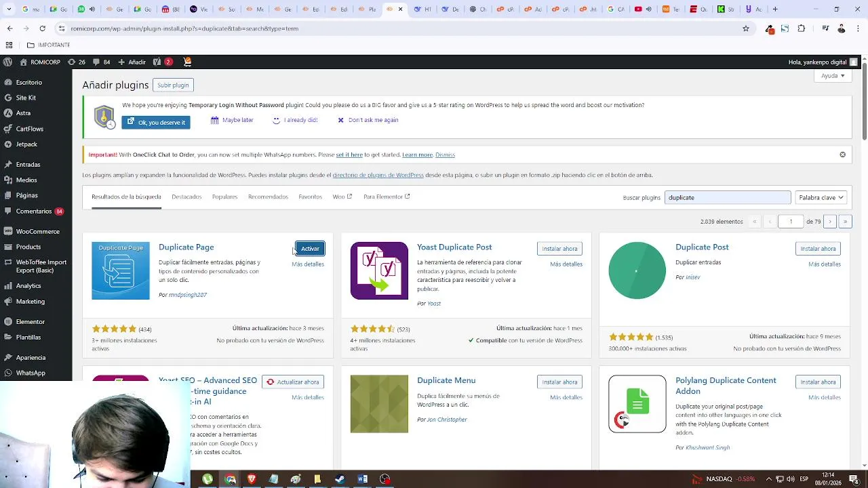Focus the Buscar plugins search field

tap(728, 197)
